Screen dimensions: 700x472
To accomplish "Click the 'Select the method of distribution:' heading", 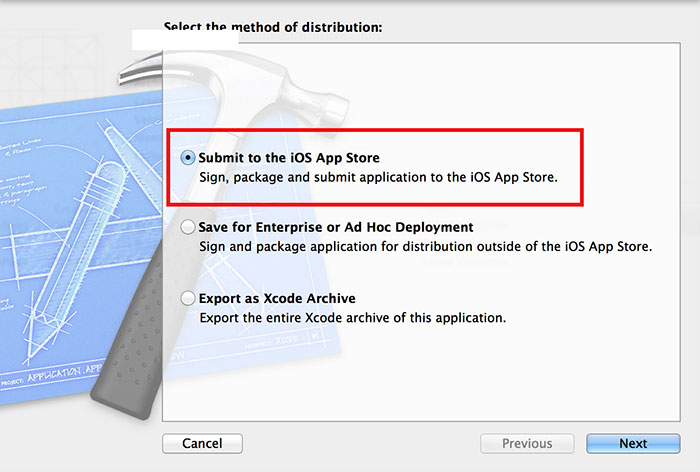I will (x=273, y=27).
